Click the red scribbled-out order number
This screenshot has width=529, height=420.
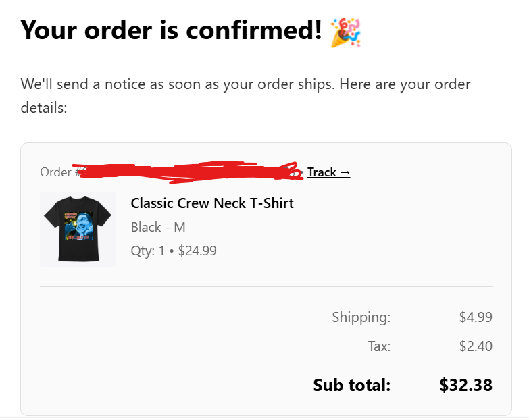(x=189, y=171)
